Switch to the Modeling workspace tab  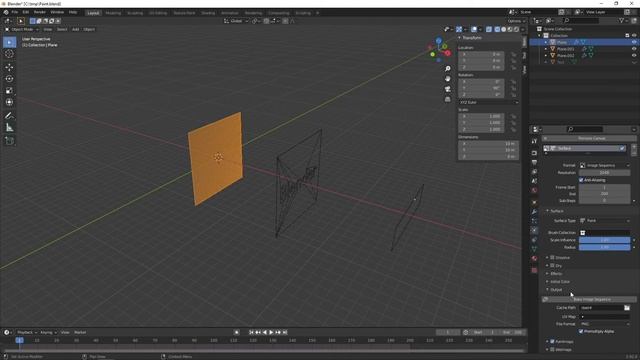coord(113,13)
